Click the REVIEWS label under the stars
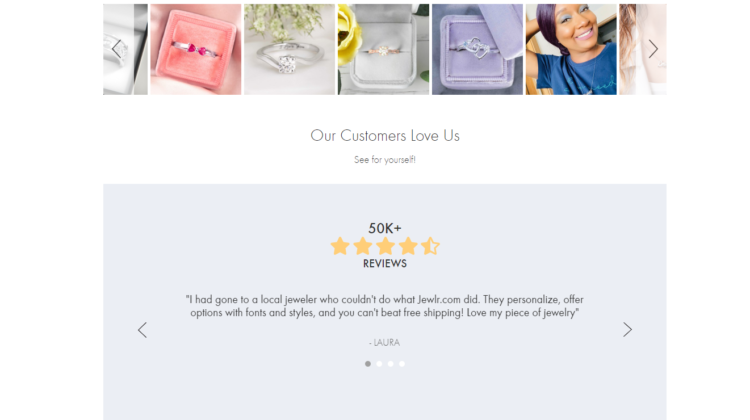The image size is (750, 420). coord(385,264)
